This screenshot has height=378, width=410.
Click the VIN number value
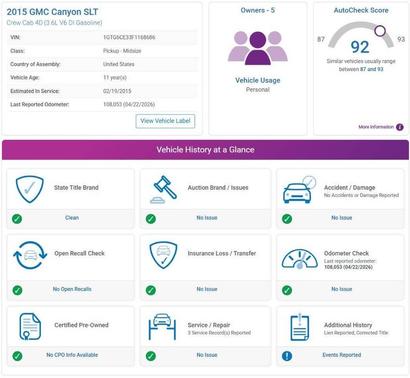[129, 37]
